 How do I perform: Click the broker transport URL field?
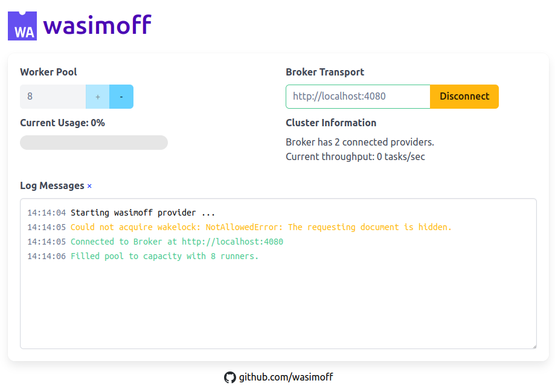[356, 96]
